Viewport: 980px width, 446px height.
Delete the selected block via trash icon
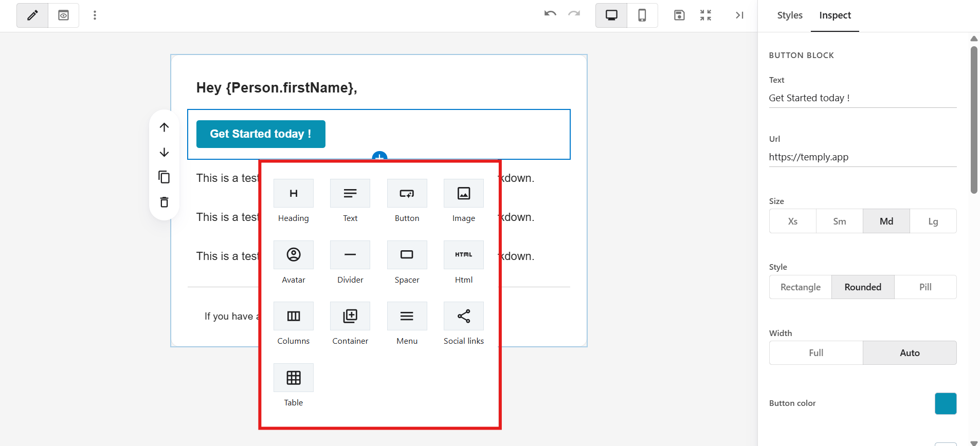pyautogui.click(x=164, y=202)
